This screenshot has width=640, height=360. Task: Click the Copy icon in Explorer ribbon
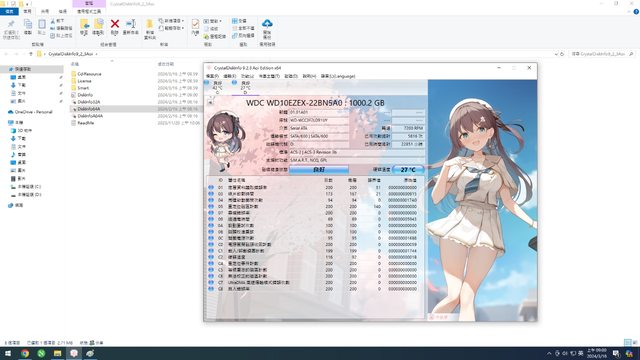pos(28,24)
